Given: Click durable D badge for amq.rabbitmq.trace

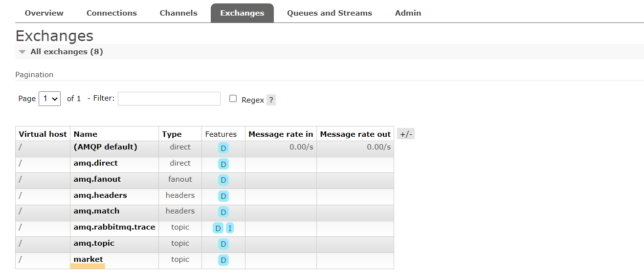Looking at the screenshot, I should click(x=218, y=229).
